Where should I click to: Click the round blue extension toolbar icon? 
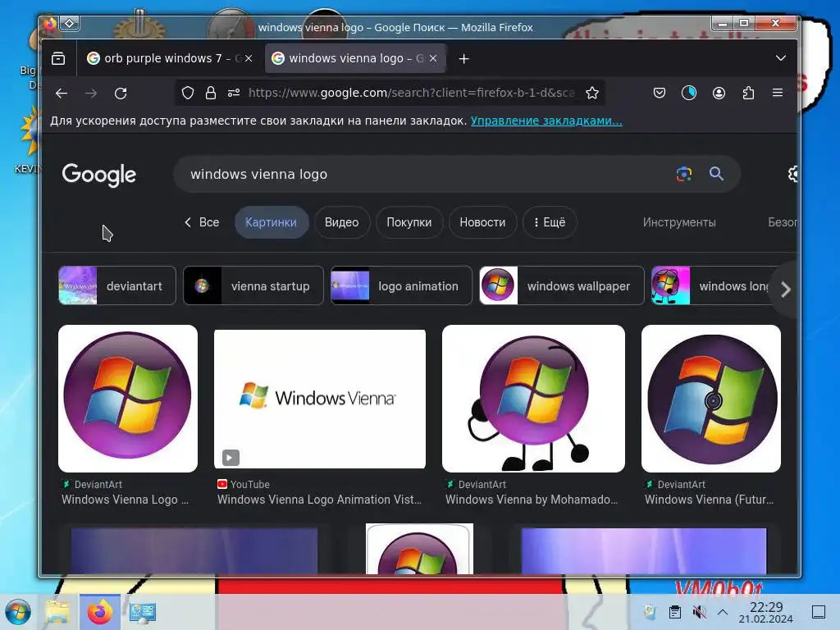click(689, 94)
